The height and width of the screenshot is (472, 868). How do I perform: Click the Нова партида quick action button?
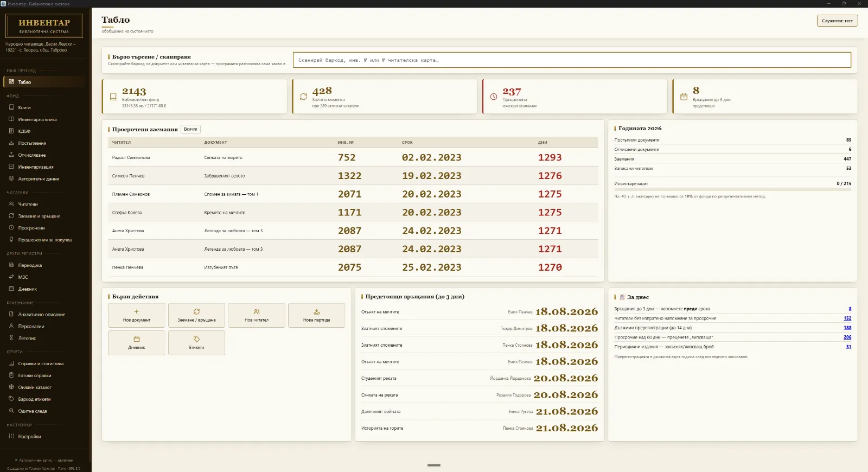(317, 315)
